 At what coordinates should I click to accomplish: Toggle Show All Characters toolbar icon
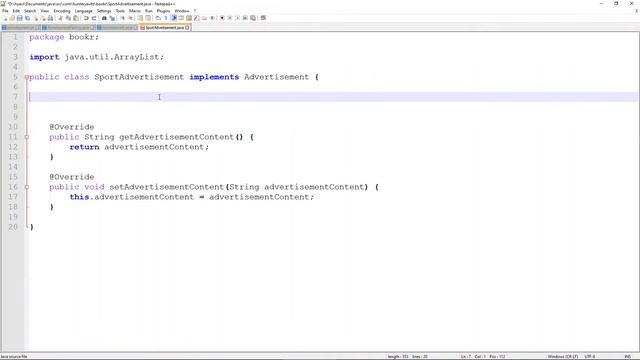point(166,18)
